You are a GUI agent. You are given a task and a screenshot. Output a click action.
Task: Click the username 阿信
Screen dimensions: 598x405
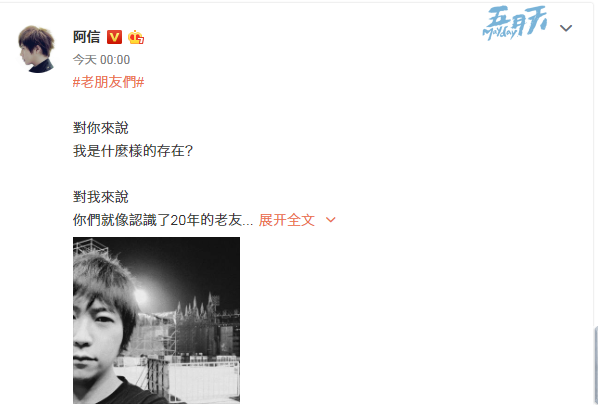tap(87, 37)
